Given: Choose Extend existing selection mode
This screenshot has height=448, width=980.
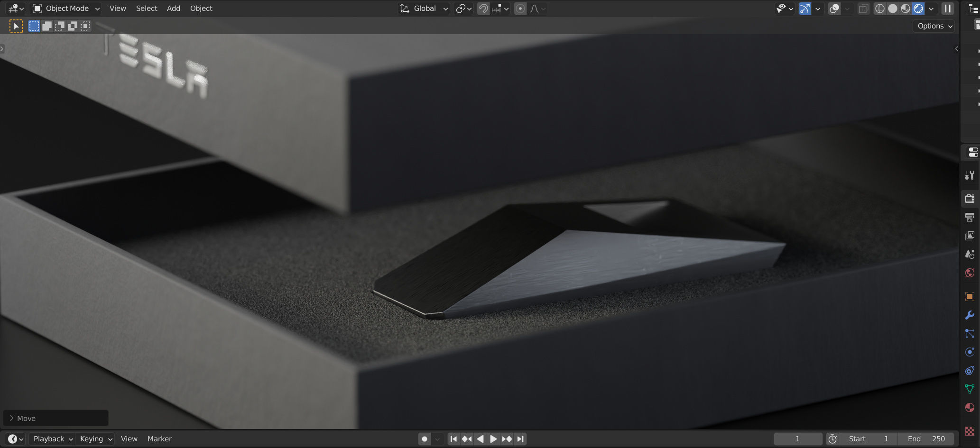Looking at the screenshot, I should pos(47,26).
